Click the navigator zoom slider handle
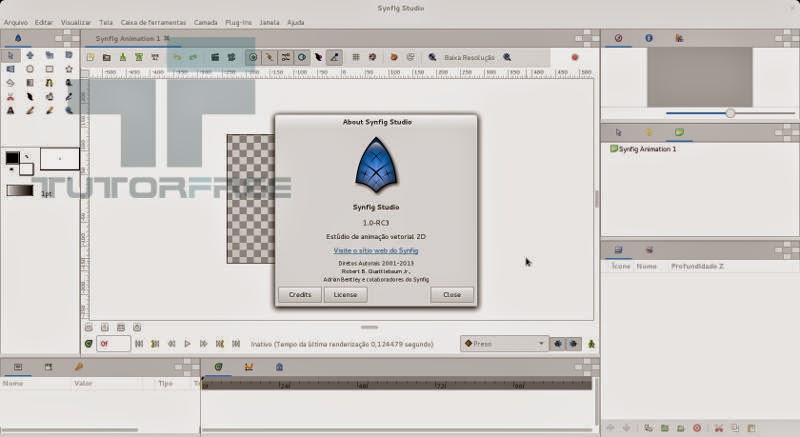The height and width of the screenshot is (437, 800). click(x=731, y=113)
